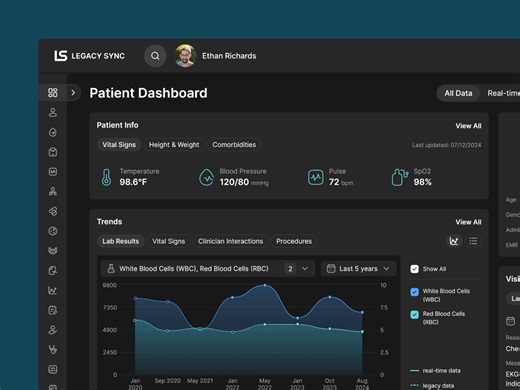
Task: Click the Blood Pressure drop icon
Action: click(206, 177)
